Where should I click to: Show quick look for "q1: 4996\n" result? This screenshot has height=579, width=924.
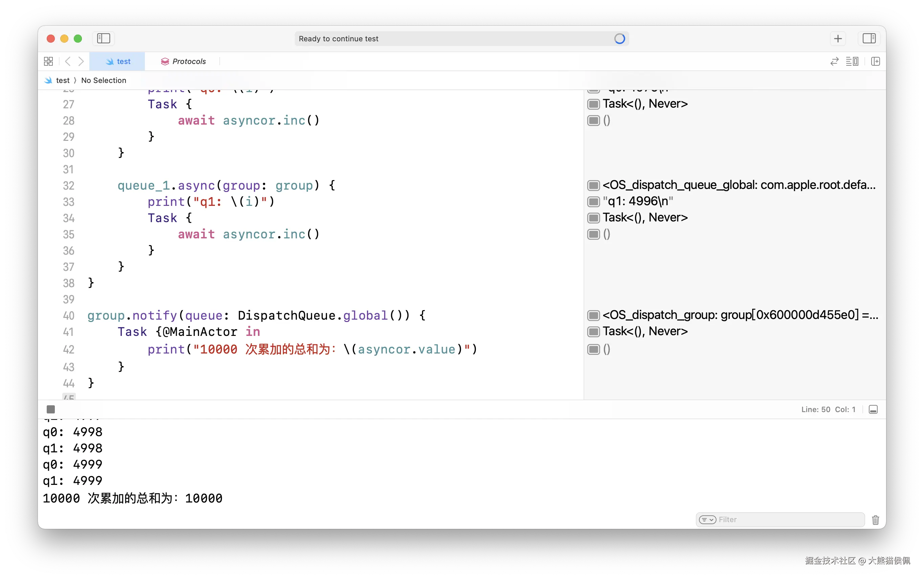594,201
